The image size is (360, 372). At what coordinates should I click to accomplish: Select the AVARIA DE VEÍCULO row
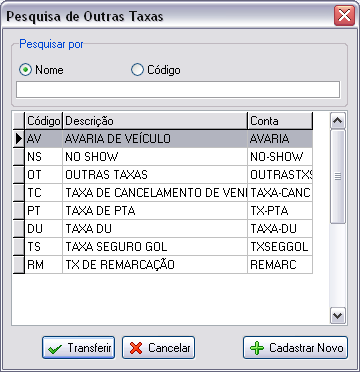pos(163,139)
